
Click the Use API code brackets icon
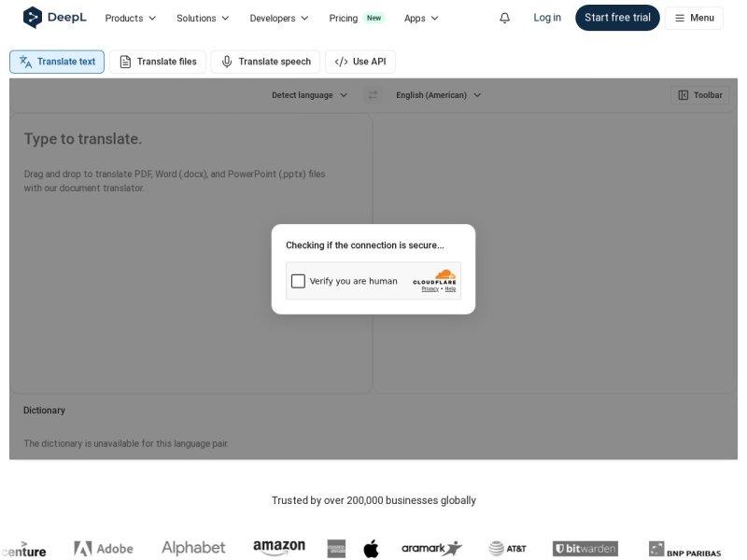[341, 62]
